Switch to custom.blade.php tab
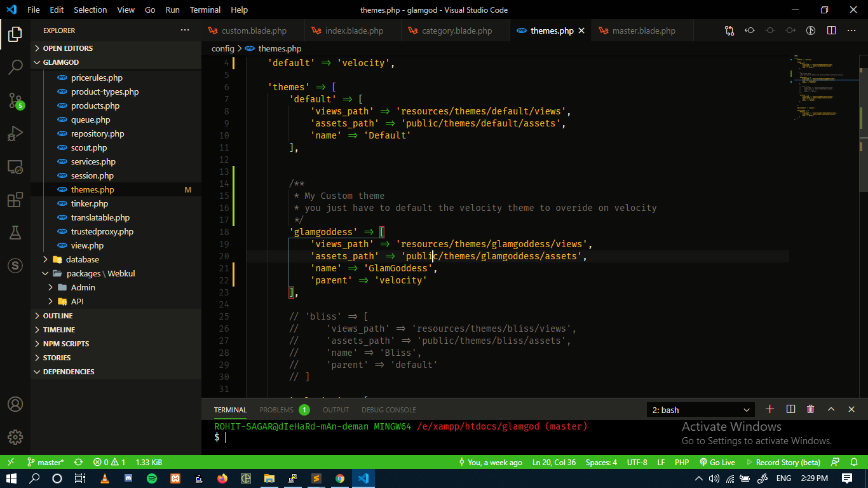868x488 pixels. tap(253, 30)
